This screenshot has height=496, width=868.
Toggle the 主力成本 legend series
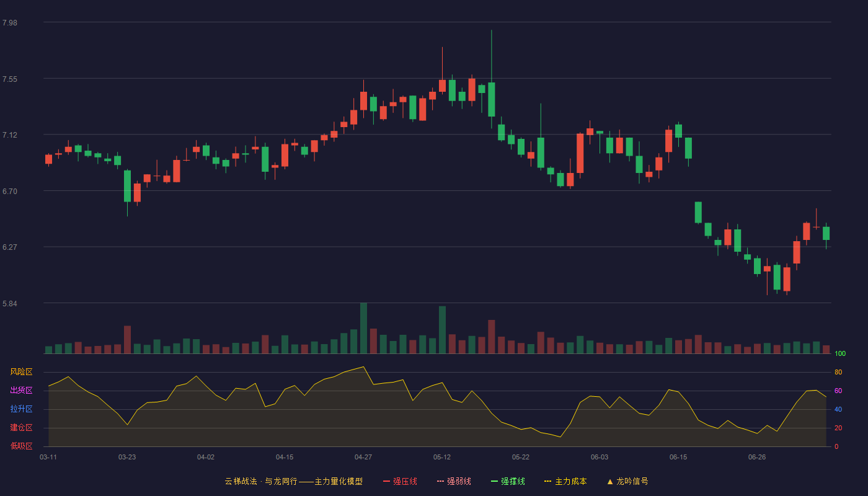click(565, 481)
